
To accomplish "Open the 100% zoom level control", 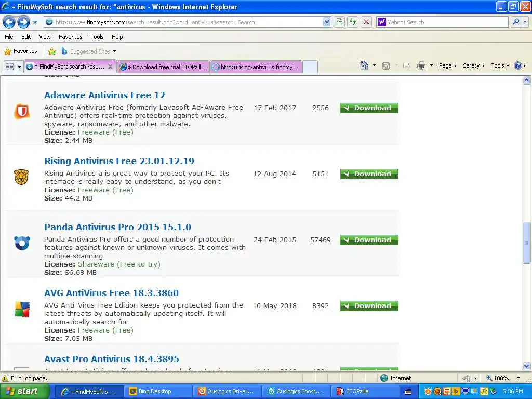I will (x=503, y=378).
